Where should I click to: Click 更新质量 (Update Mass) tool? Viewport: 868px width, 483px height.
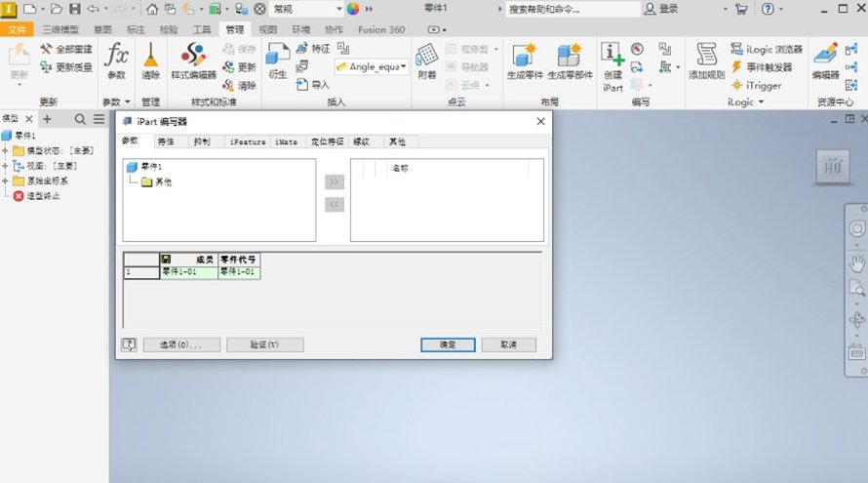coord(66,67)
